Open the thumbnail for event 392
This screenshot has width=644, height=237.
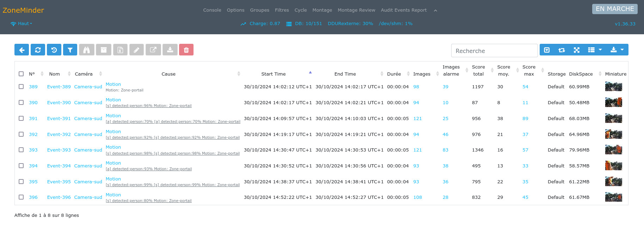point(613,134)
